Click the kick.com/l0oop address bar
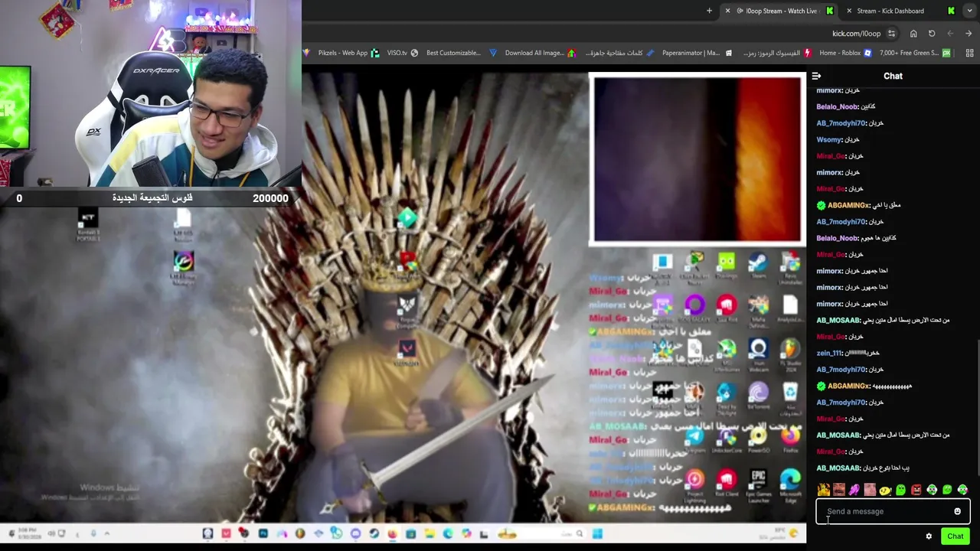The image size is (980, 551). tap(857, 34)
